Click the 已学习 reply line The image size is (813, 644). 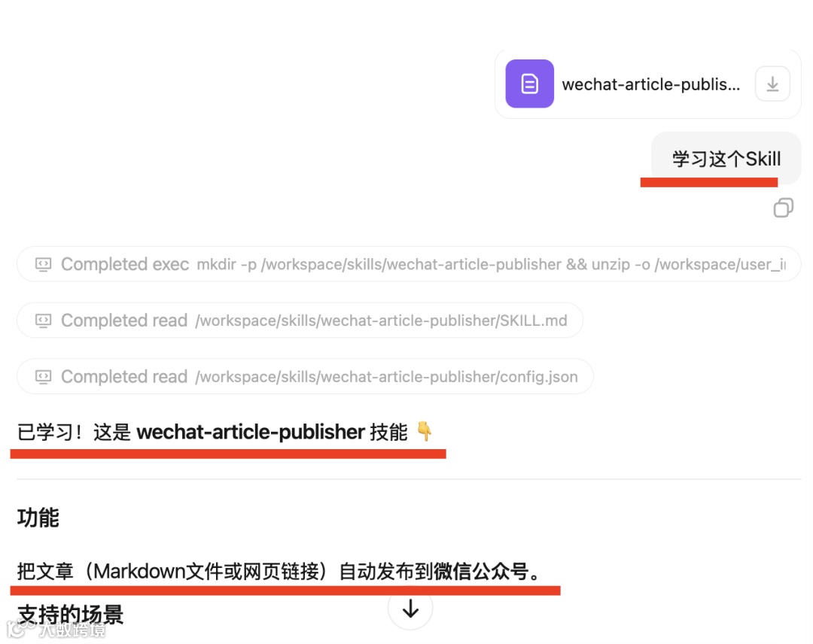[224, 432]
